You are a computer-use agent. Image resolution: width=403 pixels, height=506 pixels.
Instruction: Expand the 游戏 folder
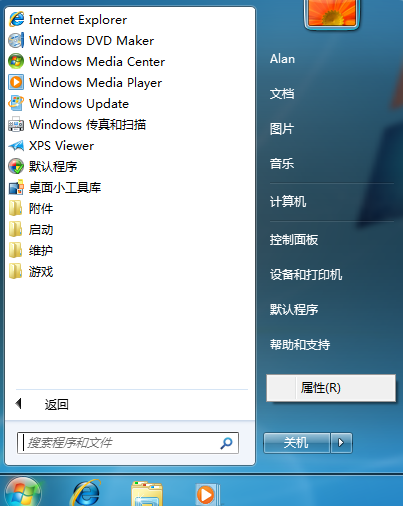coord(16,271)
